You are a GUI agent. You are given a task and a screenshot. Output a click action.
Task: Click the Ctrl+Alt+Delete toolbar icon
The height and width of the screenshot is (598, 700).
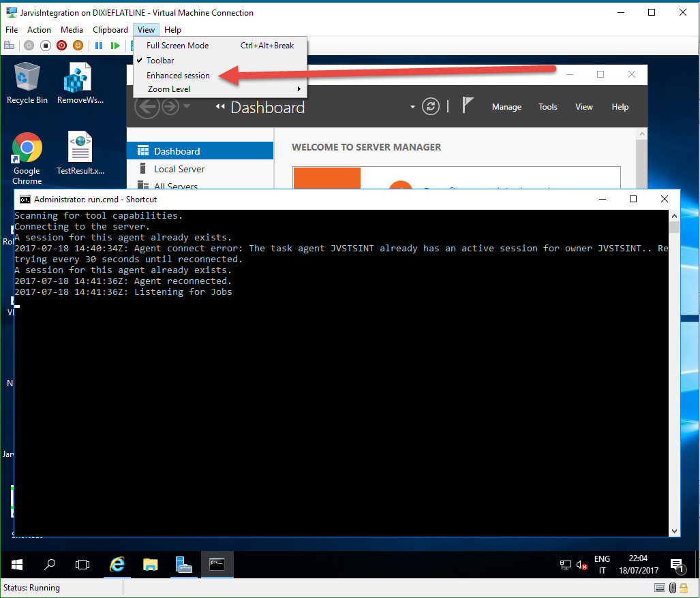9,46
